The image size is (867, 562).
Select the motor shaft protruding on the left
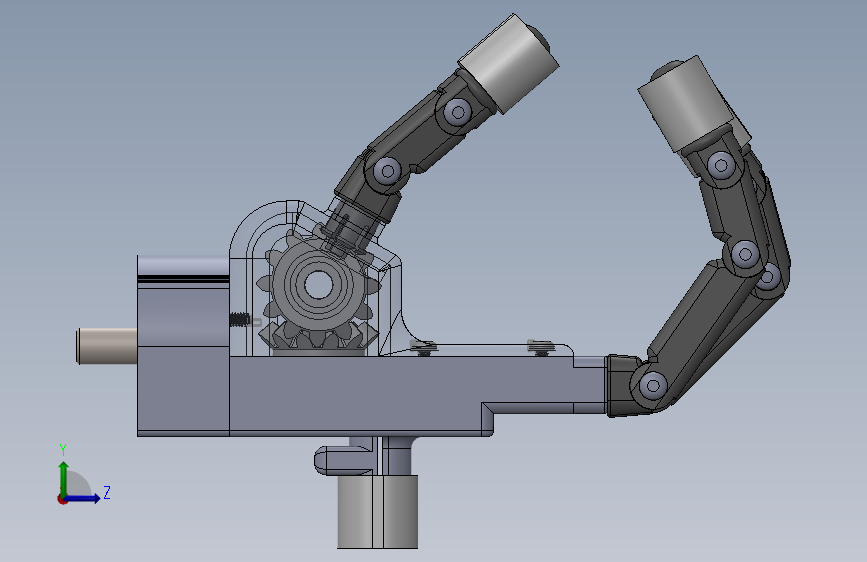(107, 346)
